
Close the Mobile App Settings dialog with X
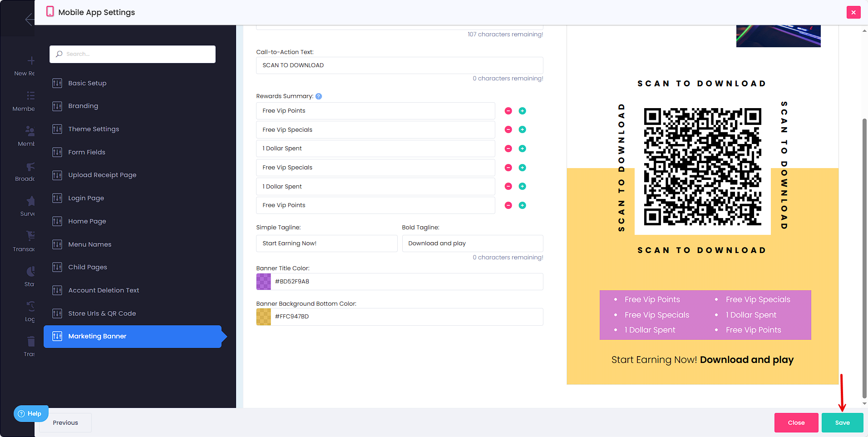pyautogui.click(x=853, y=12)
